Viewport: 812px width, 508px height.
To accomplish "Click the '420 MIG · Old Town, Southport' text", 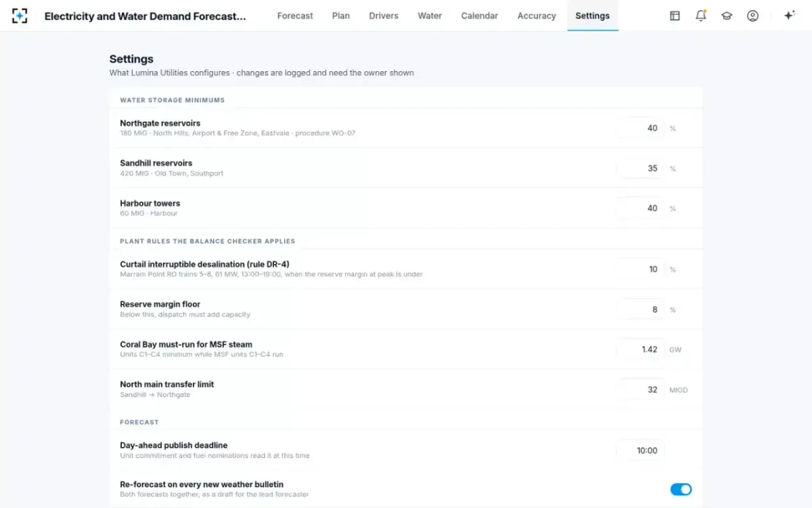I will coord(172,173).
